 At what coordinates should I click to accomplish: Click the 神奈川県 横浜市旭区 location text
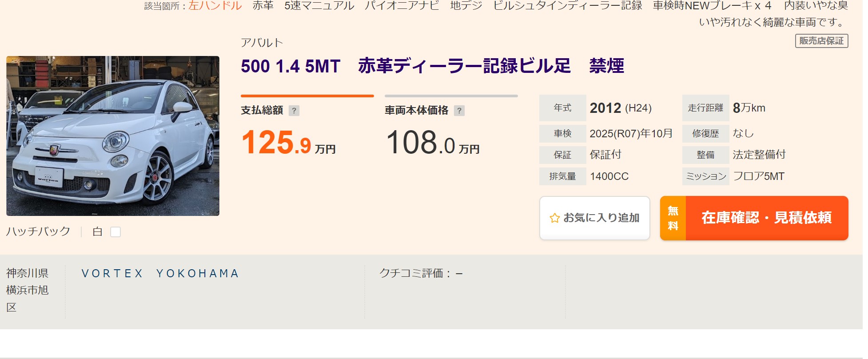(x=28, y=290)
